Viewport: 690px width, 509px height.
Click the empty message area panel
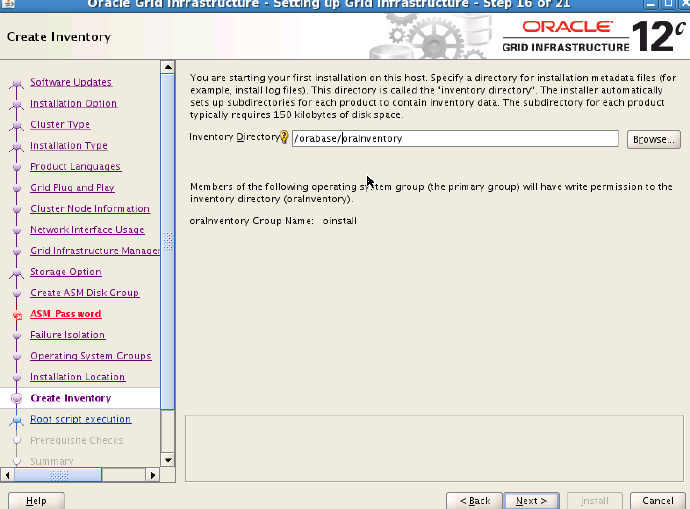point(434,448)
